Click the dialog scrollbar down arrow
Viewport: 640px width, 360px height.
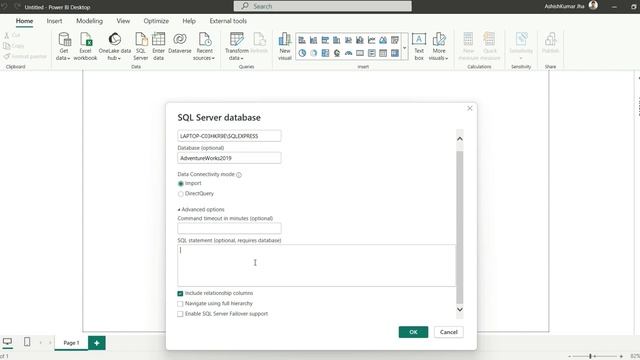(460, 309)
